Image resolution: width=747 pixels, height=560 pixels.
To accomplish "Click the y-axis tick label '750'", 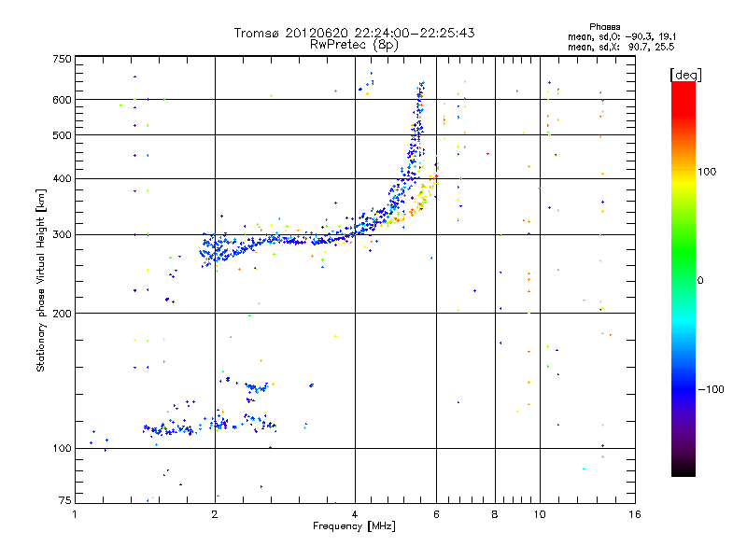I will pyautogui.click(x=62, y=59).
